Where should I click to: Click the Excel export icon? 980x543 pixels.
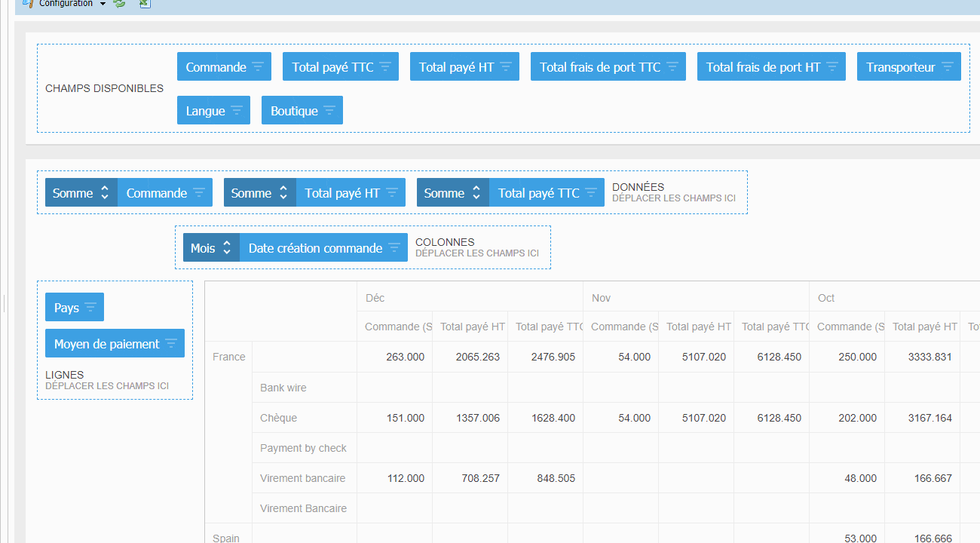click(x=145, y=4)
